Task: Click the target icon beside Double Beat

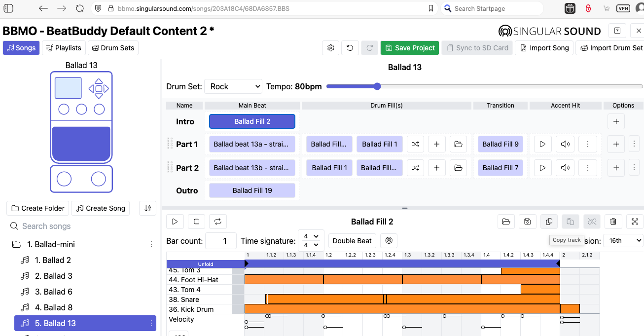Action: pos(389,241)
